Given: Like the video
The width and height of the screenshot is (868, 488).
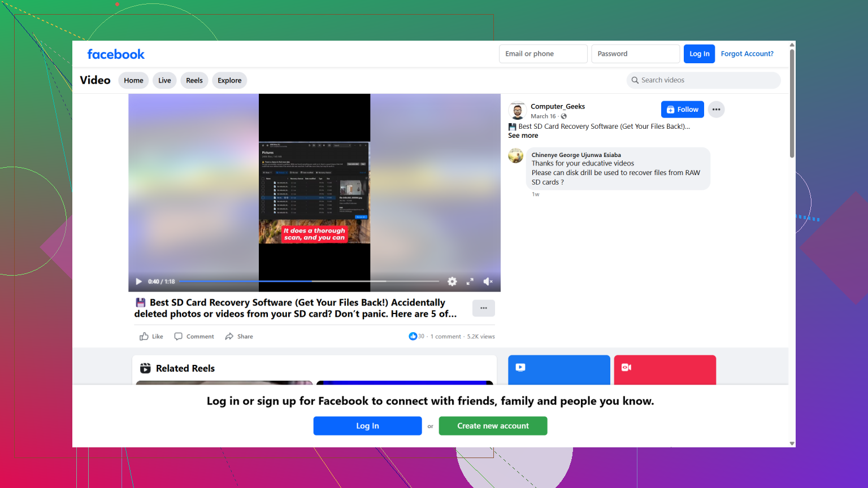Looking at the screenshot, I should pyautogui.click(x=151, y=337).
